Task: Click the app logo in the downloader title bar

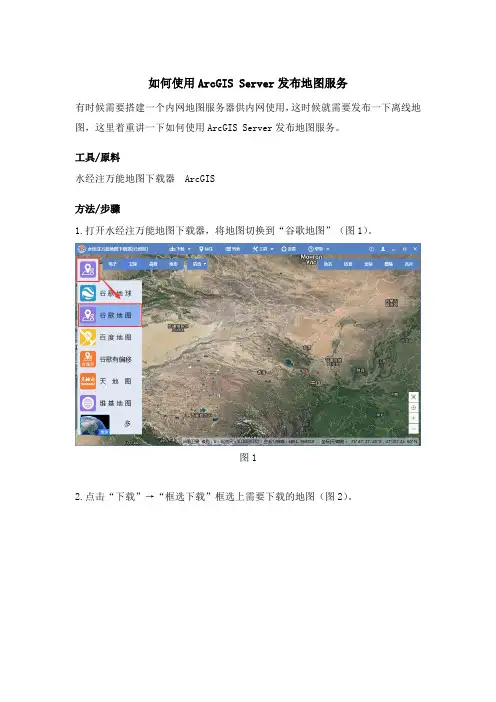Action: coord(81,249)
